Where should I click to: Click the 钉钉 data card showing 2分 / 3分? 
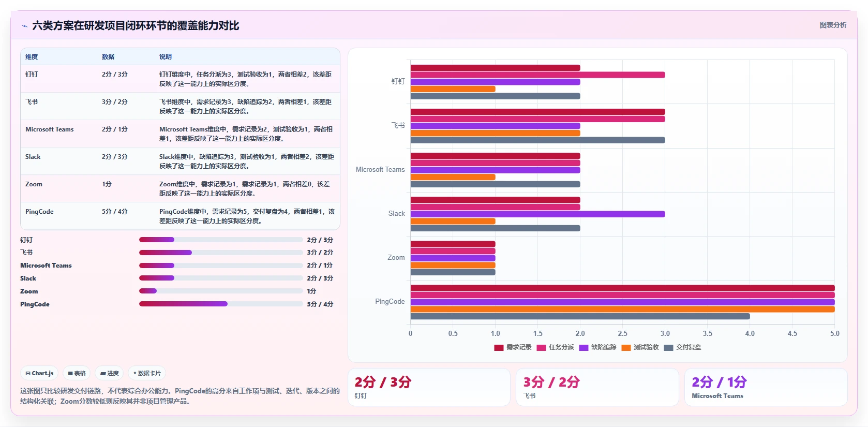pyautogui.click(x=429, y=387)
